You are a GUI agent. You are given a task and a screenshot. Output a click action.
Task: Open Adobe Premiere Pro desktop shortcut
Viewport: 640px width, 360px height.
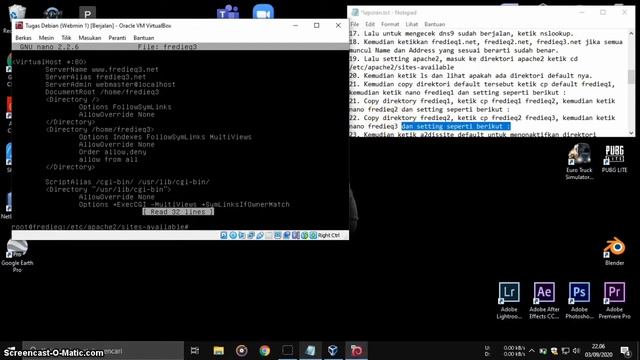[614, 300]
